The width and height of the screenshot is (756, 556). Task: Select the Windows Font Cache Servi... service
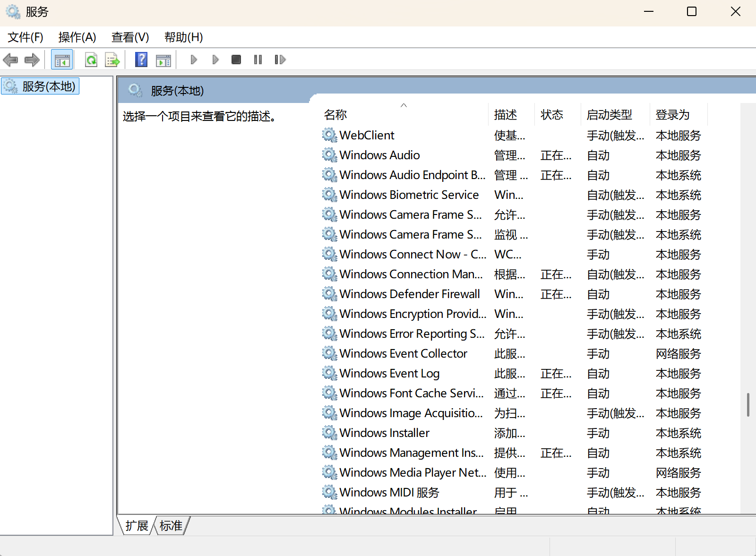point(412,393)
